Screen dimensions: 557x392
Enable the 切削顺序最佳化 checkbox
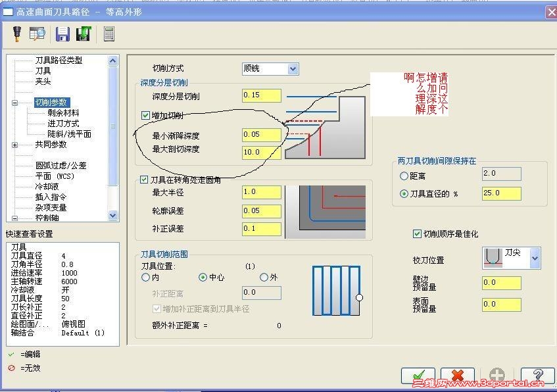(x=417, y=233)
